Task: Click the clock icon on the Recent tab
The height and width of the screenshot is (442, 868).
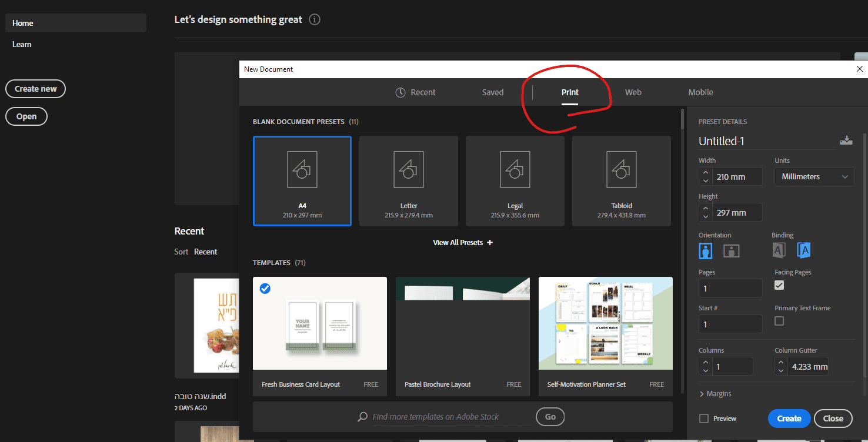Action: pyautogui.click(x=400, y=92)
